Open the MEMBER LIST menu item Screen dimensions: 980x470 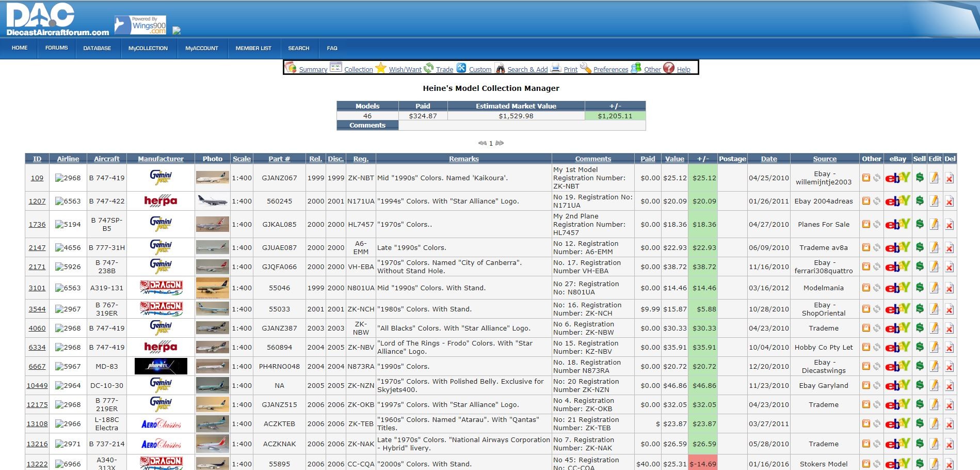pos(253,48)
